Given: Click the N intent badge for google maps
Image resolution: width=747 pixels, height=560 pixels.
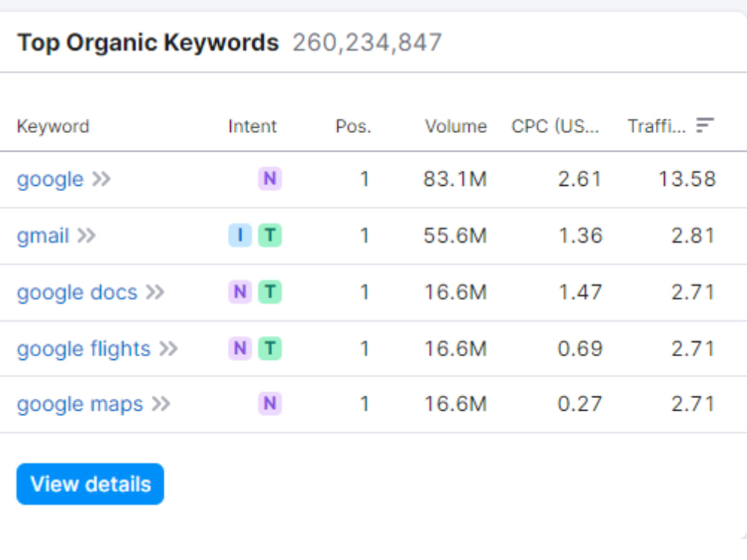Looking at the screenshot, I should click(270, 404).
